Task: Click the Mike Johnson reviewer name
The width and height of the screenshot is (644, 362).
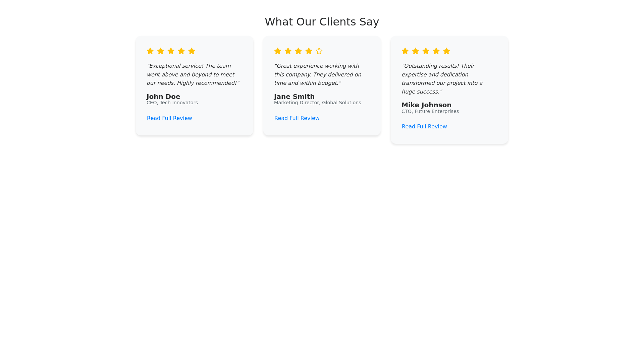Action: (426, 105)
